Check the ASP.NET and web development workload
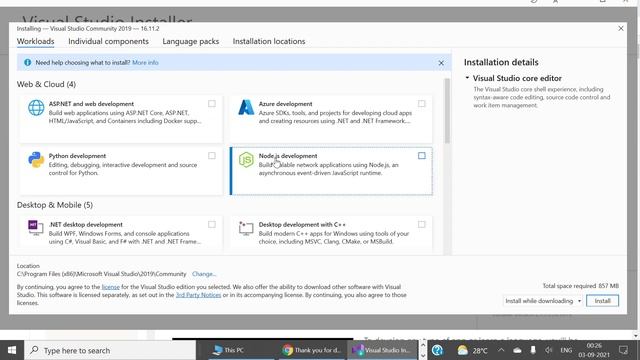This screenshot has width=640, height=360. 212,104
